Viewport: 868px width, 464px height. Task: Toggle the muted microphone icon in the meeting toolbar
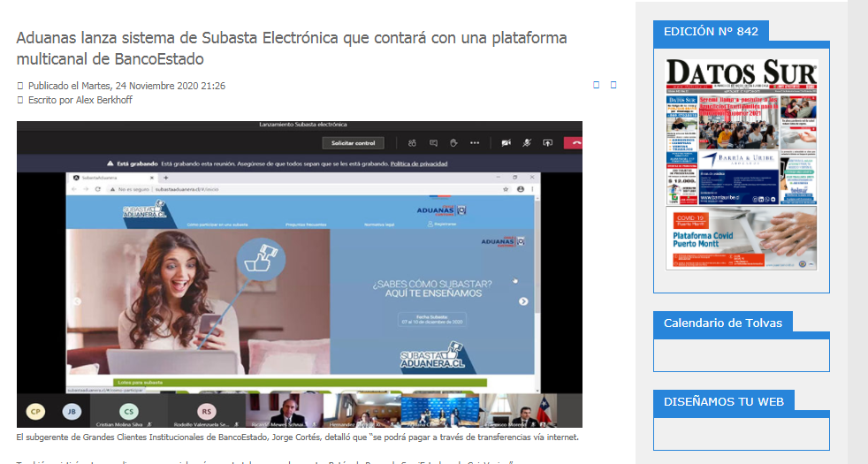coord(527,143)
